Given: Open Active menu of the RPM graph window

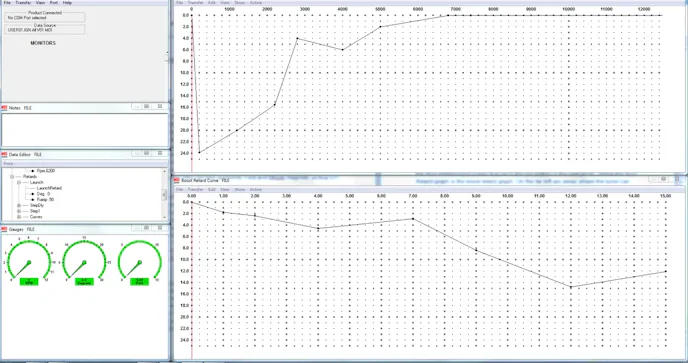Looking at the screenshot, I should [x=256, y=3].
